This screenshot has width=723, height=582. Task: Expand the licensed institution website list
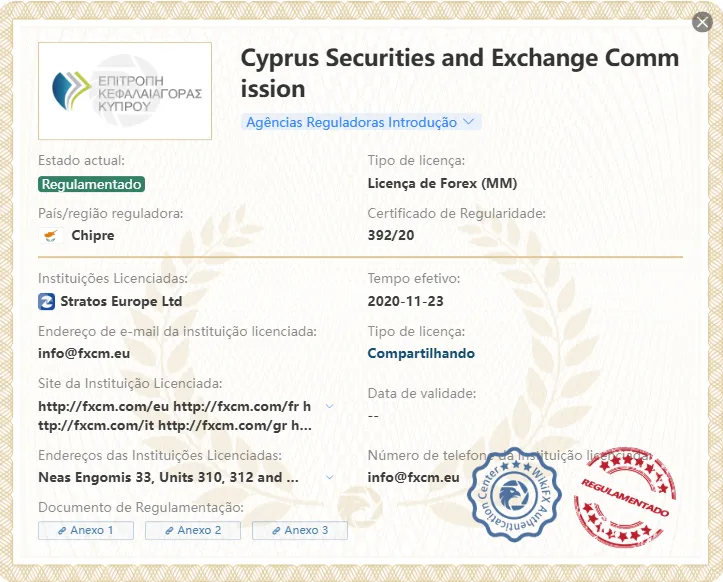click(x=329, y=406)
